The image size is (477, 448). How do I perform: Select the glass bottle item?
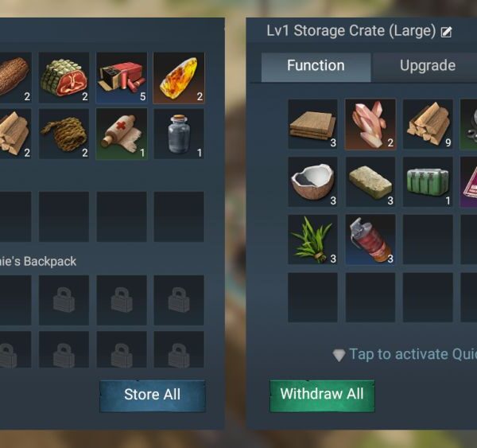coord(179,134)
